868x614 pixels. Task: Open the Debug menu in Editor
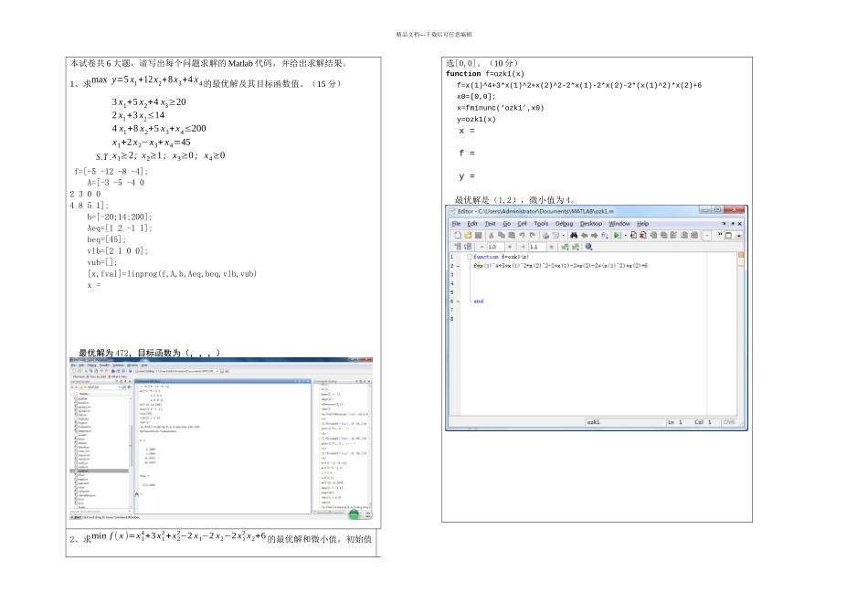pyautogui.click(x=564, y=223)
